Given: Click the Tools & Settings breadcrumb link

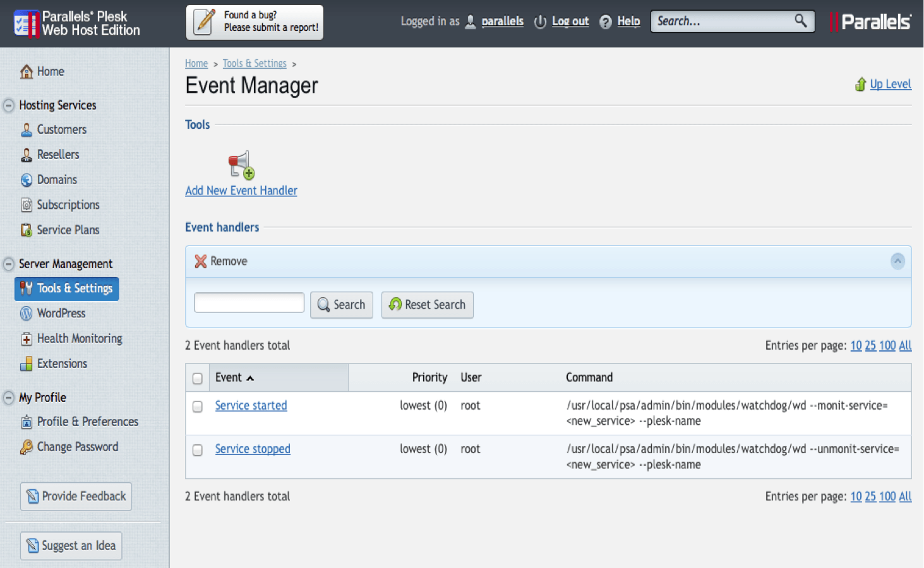Looking at the screenshot, I should (255, 64).
